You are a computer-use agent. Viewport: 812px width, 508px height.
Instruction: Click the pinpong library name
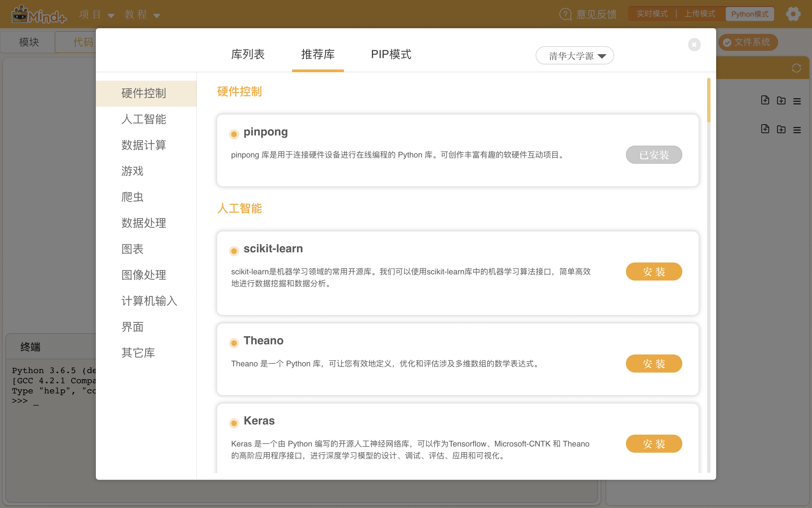click(265, 132)
